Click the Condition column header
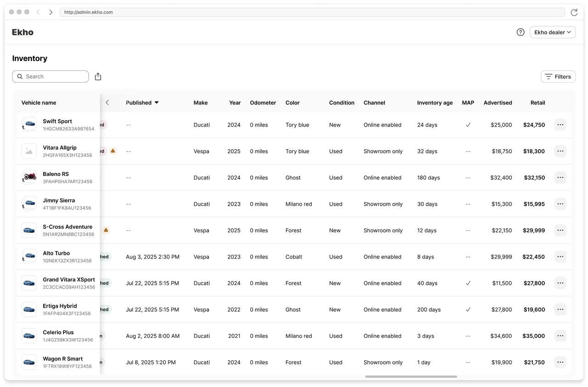 coord(342,103)
